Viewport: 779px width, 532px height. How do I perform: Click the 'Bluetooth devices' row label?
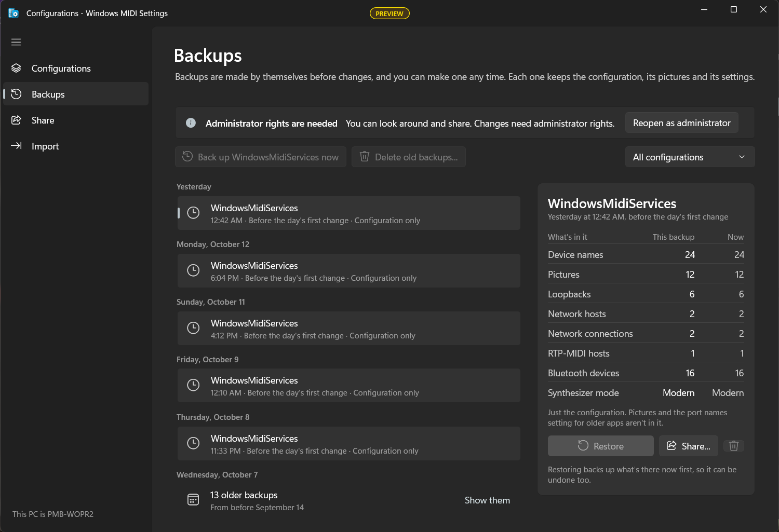point(583,373)
